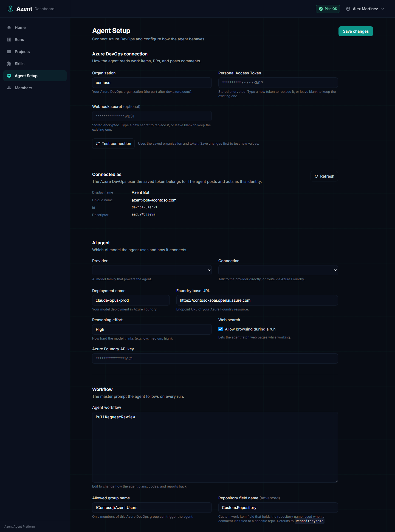395x532 pixels.
Task: Click the Save changes button
Action: [x=356, y=31]
